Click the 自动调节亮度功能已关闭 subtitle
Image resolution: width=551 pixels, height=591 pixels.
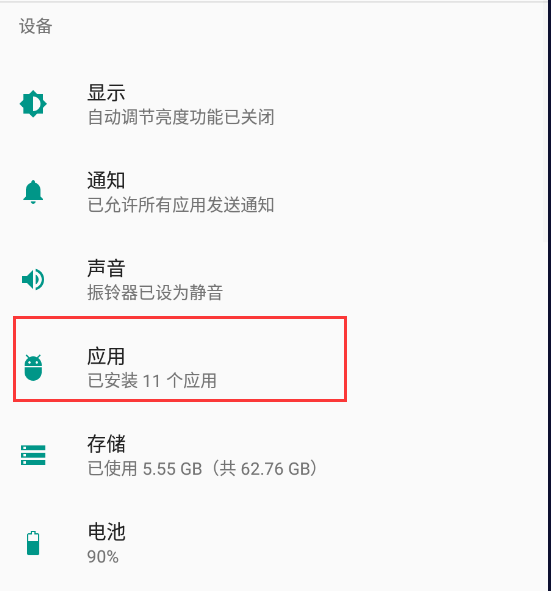[x=181, y=117]
